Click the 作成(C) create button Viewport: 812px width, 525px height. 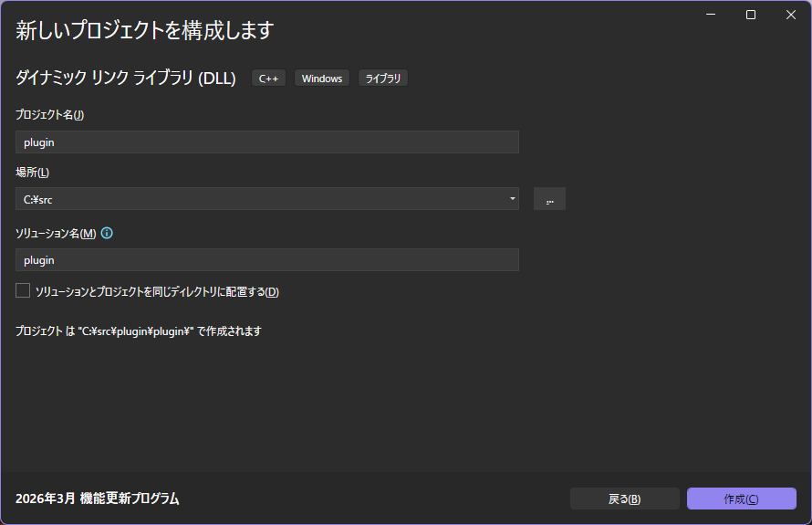click(x=742, y=499)
